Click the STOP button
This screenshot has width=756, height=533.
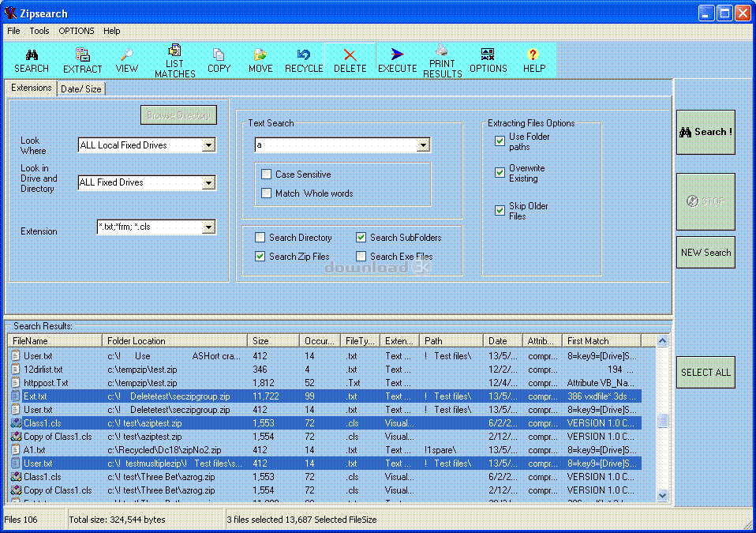(705, 201)
